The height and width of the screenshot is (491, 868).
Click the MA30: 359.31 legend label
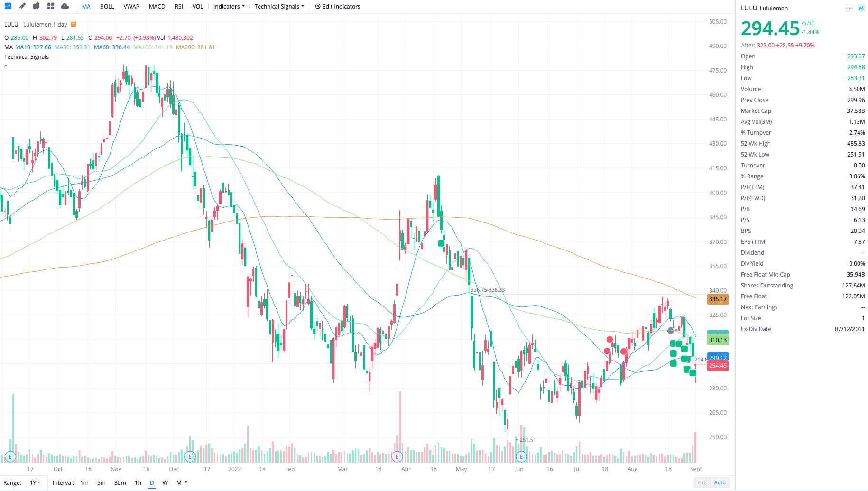coord(72,47)
